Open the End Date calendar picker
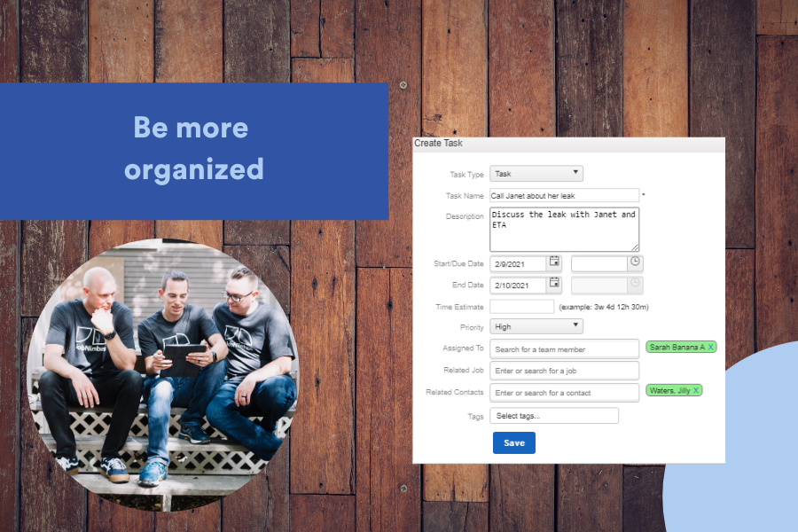The height and width of the screenshot is (532, 798). pos(554,284)
